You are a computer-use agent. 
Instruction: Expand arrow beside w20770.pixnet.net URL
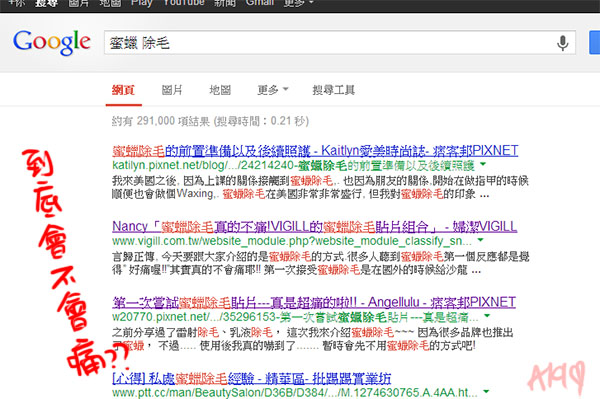pos(487,316)
